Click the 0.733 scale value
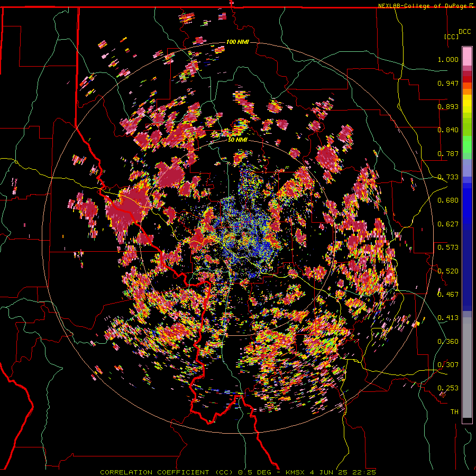This screenshot has height=476, width=476. pos(448,177)
